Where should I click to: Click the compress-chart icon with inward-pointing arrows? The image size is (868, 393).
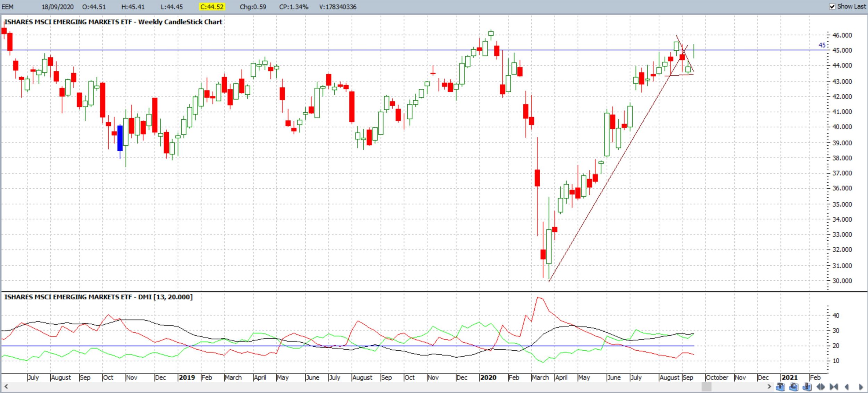[834, 386]
